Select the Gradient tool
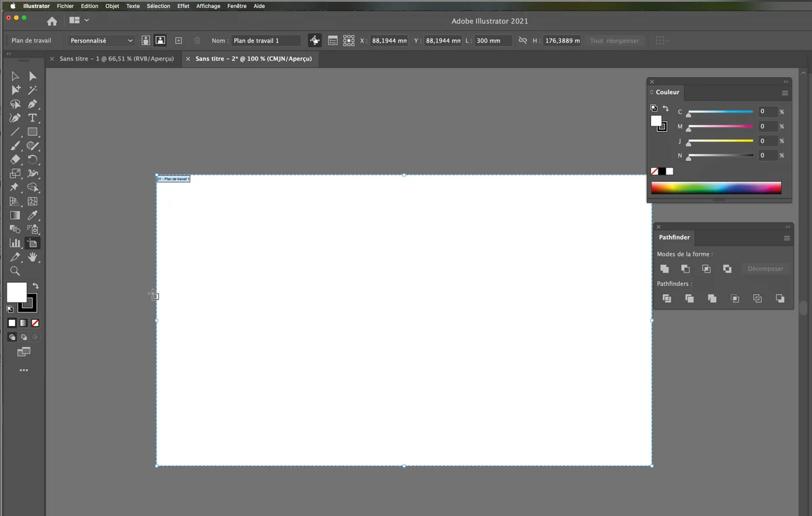 tap(15, 215)
